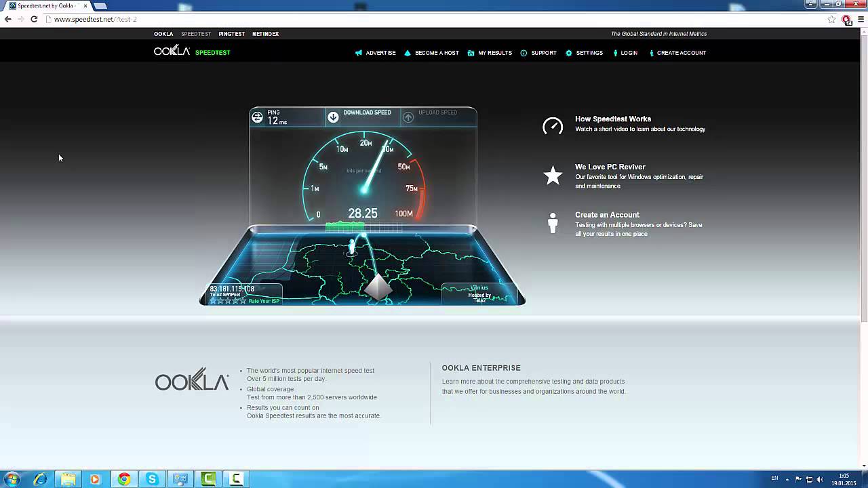
Task: Click the 28.25 speed reading
Action: tap(363, 213)
